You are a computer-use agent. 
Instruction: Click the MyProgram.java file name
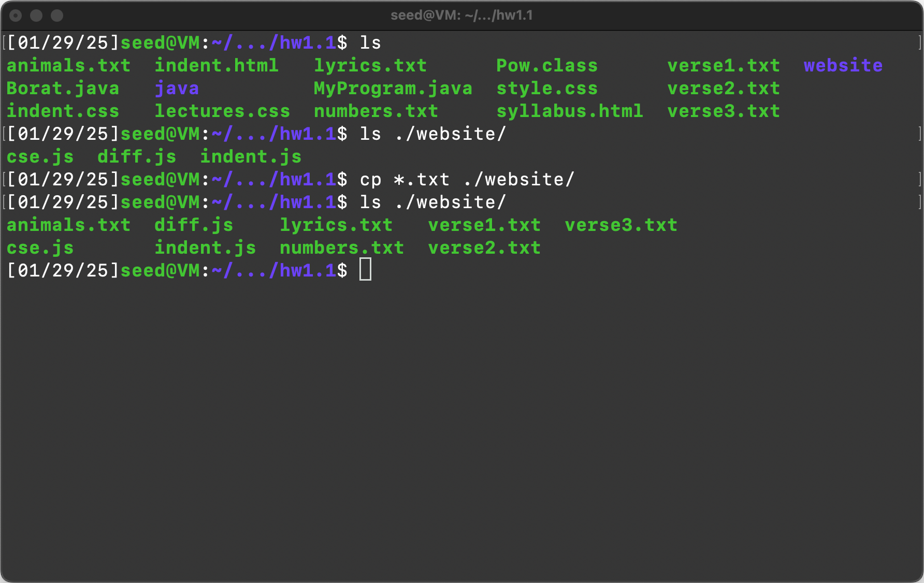pyautogui.click(x=393, y=89)
